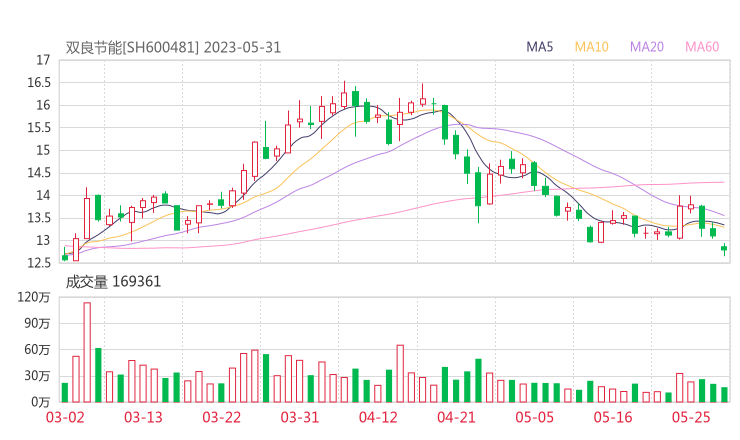Click the MA60 legend label

click(702, 47)
